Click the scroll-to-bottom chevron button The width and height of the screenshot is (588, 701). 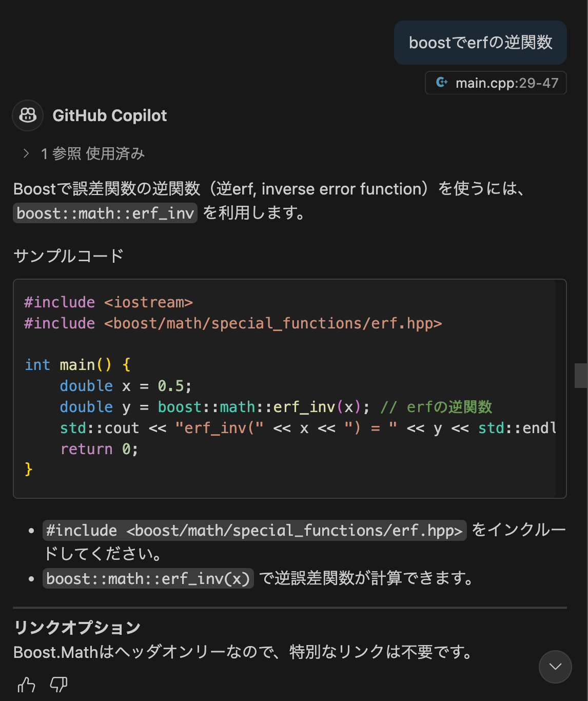[x=555, y=667]
